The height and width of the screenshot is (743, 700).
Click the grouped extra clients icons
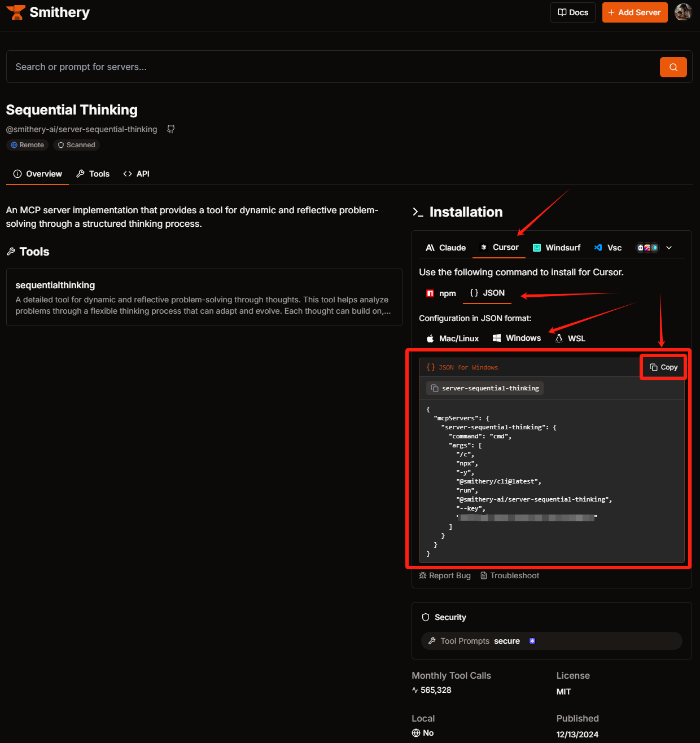tap(648, 248)
